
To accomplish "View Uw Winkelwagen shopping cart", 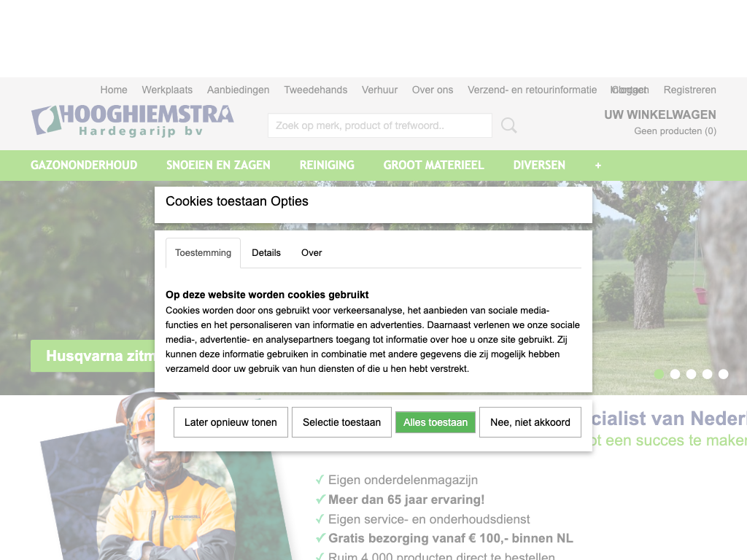I will coord(659,114).
